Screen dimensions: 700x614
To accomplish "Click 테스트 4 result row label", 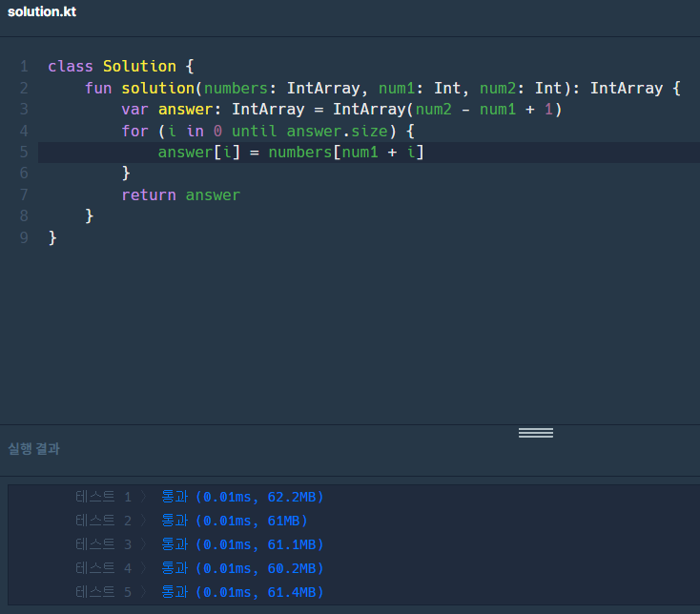I will [x=104, y=568].
